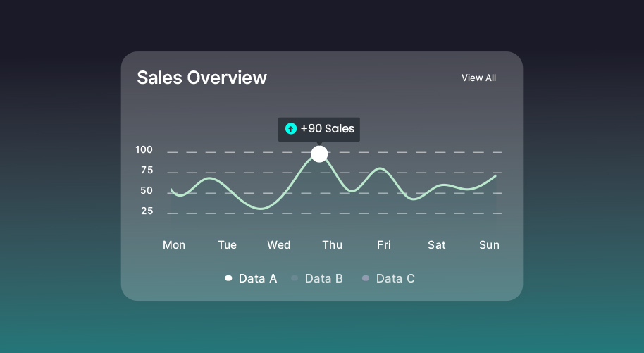644x353 pixels.
Task: Click the 100 y-axis value
Action: click(x=144, y=149)
